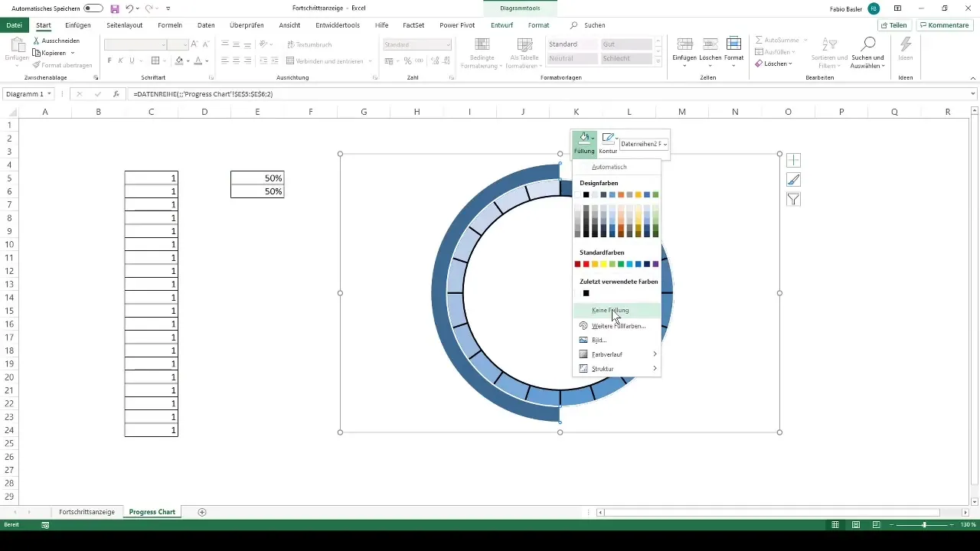Click the percent style icon
Viewport: 980px width, 551px height.
tap(407, 60)
